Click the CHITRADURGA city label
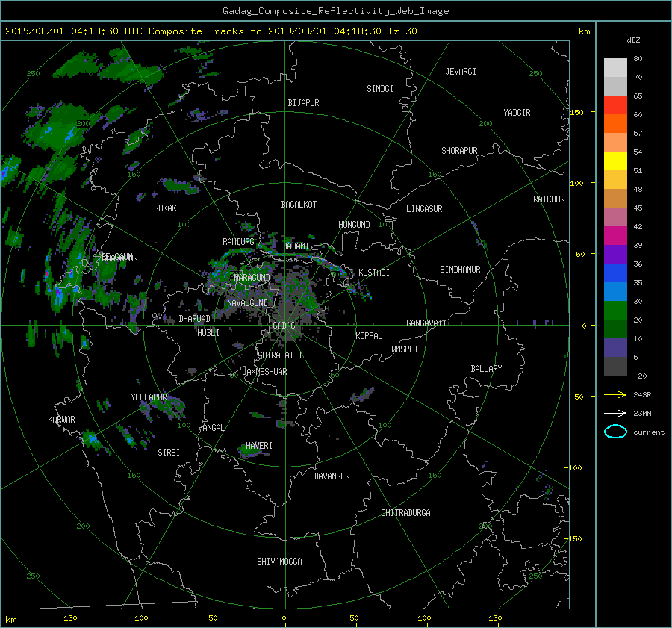 click(405, 513)
